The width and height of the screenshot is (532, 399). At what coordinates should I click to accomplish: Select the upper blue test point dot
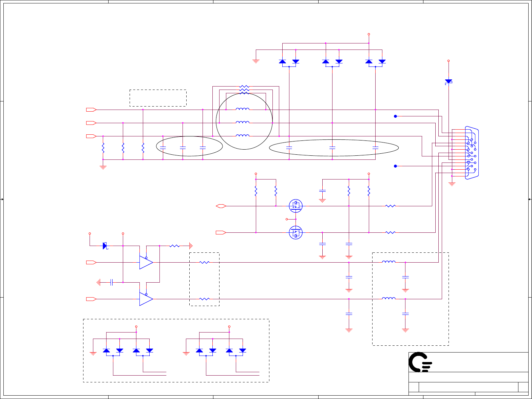(395, 116)
